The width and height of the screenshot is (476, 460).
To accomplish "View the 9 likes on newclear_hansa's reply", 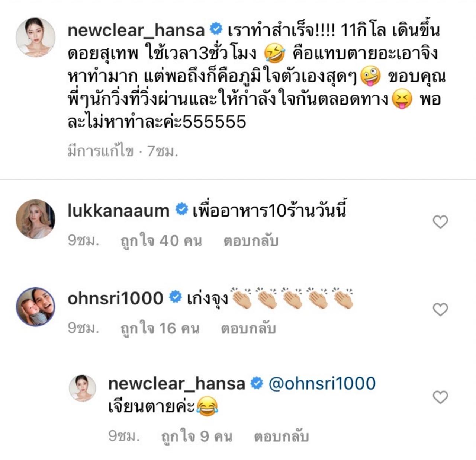I will (197, 436).
